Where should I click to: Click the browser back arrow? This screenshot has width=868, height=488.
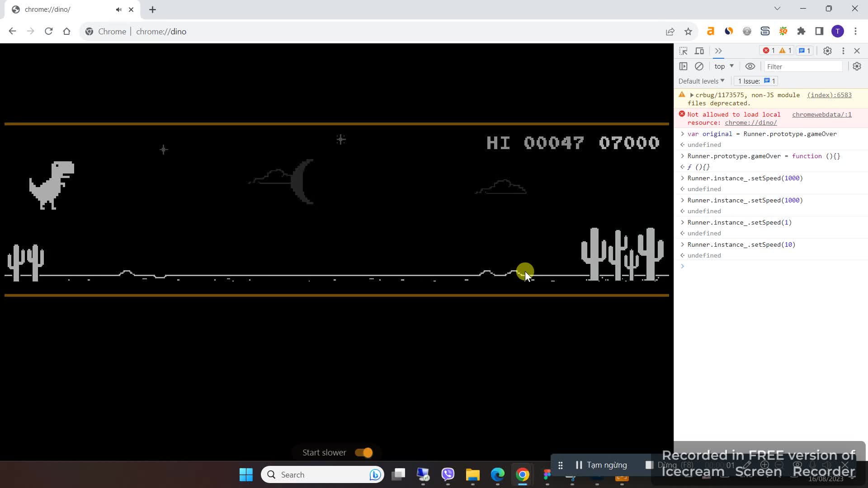[12, 31]
